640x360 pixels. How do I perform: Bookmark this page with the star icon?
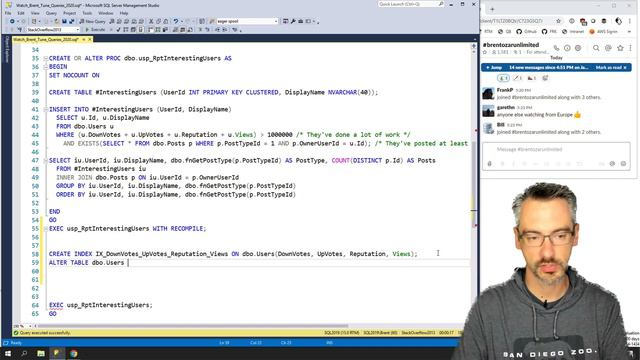tap(558, 21)
